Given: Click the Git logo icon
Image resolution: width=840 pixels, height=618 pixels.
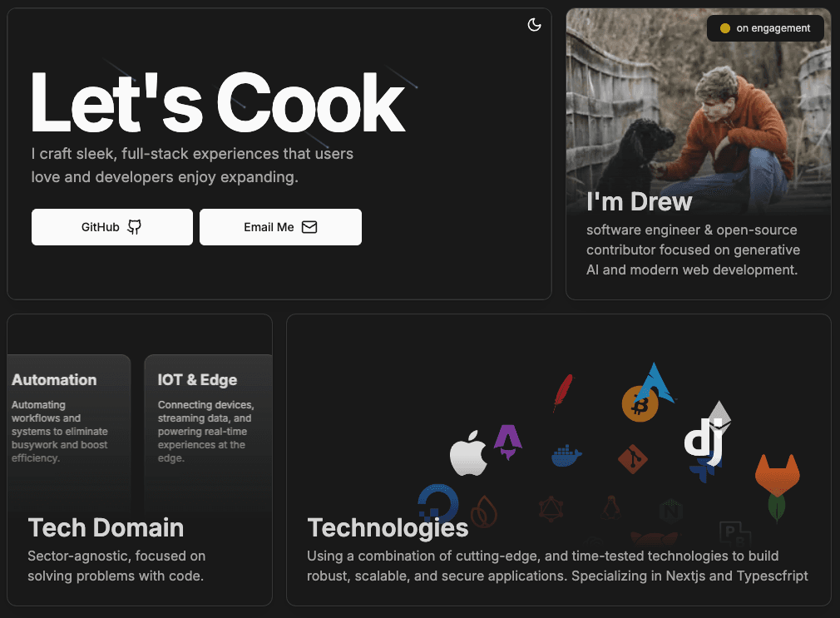Looking at the screenshot, I should click(633, 459).
